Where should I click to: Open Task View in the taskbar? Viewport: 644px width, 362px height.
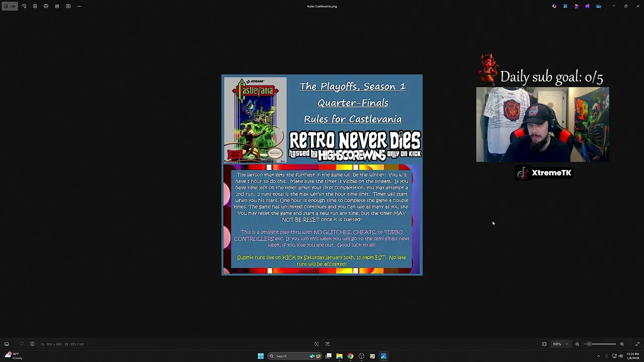[329, 356]
